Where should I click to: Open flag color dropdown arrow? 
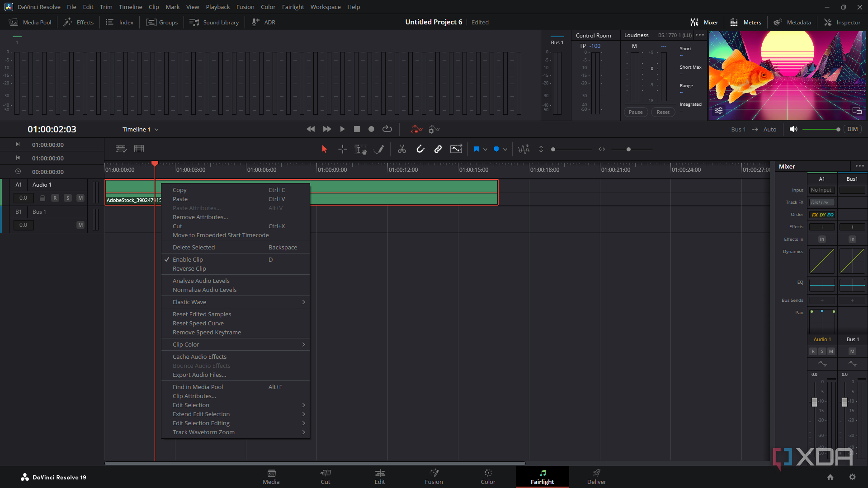tap(485, 150)
